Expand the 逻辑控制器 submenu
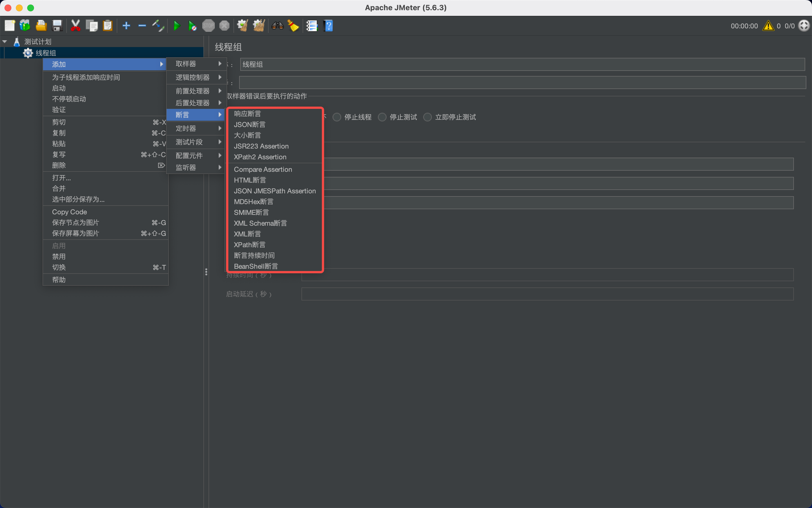 (196, 77)
